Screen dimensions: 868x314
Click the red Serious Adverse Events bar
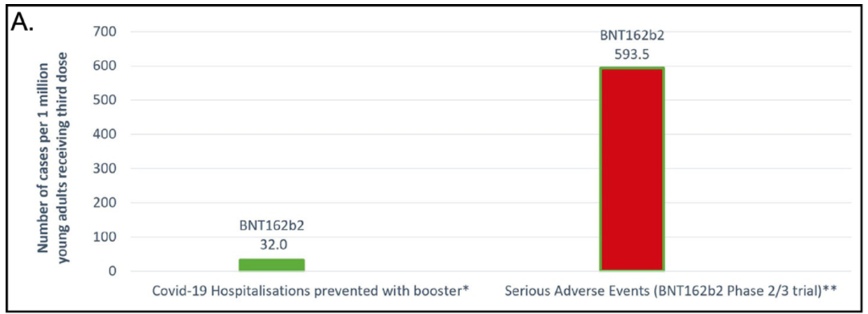(631, 168)
